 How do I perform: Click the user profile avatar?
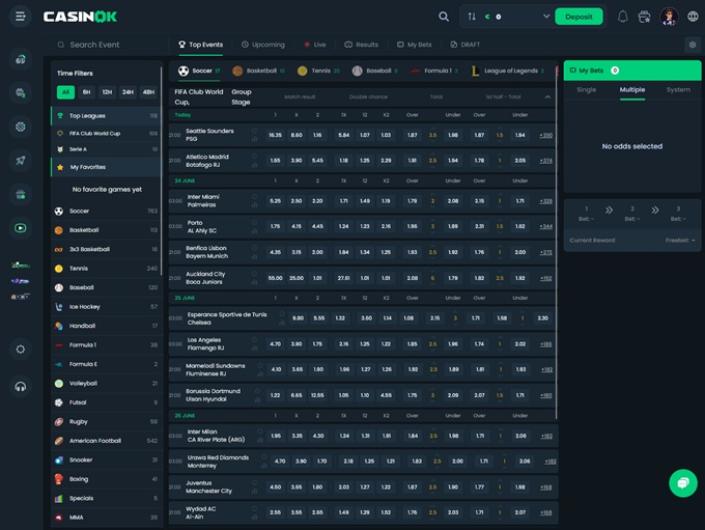[669, 16]
